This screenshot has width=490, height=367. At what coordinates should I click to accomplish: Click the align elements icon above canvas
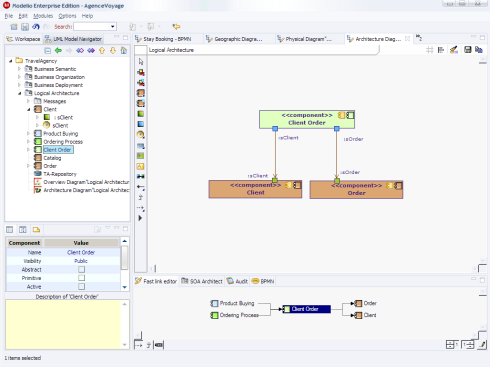coord(441,50)
